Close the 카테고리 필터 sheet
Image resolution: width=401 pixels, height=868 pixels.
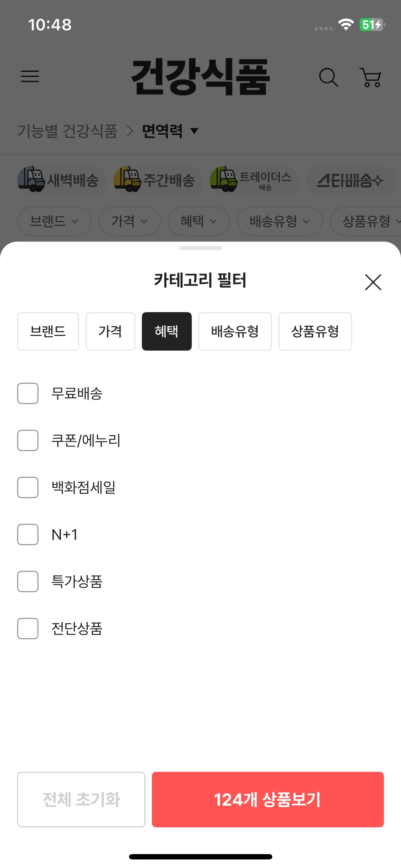(373, 282)
